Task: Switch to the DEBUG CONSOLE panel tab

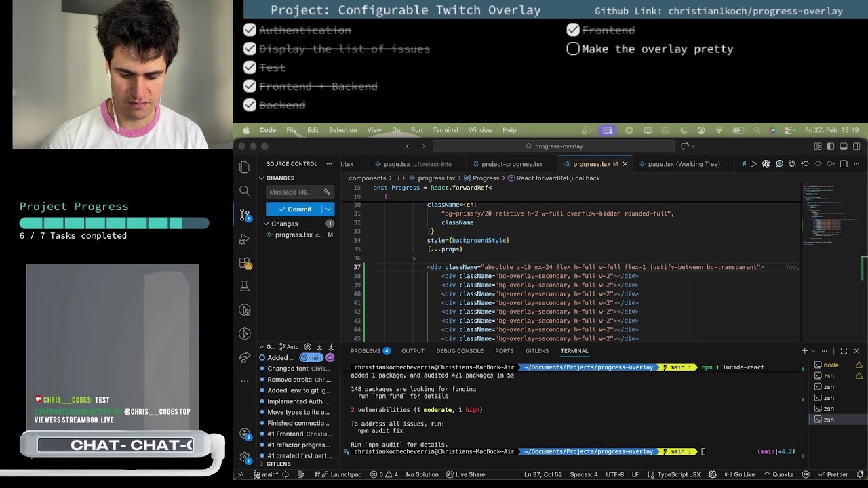Action: pyautogui.click(x=460, y=351)
